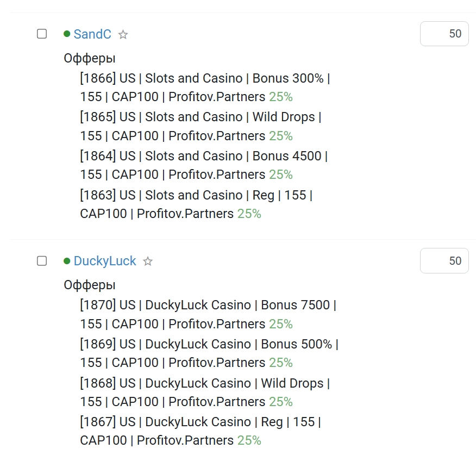The height and width of the screenshot is (467, 476).
Task: Click the Офферы heading under SandC
Action: point(90,58)
